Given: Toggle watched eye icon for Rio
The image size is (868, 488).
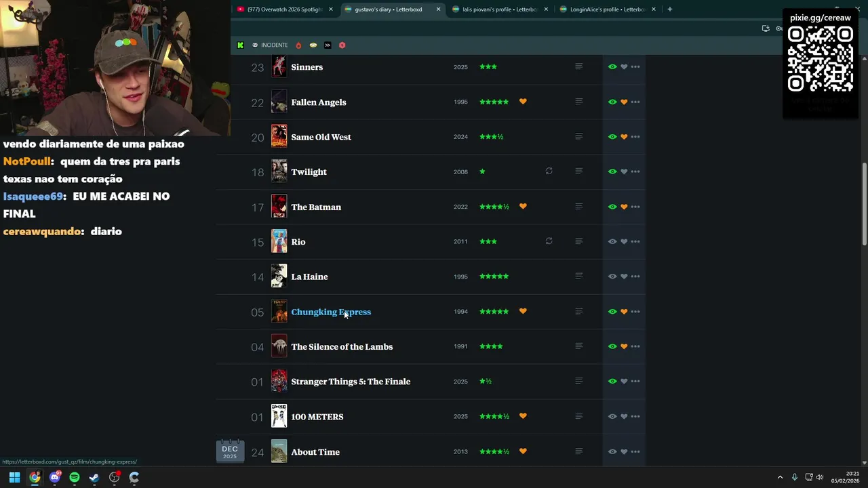Looking at the screenshot, I should point(612,241).
